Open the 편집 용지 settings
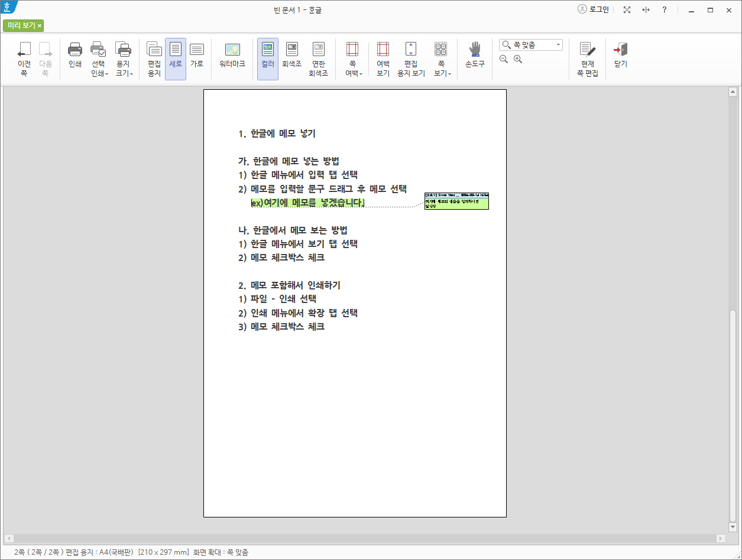Screen dimensions: 742x560 pyautogui.click(x=154, y=57)
